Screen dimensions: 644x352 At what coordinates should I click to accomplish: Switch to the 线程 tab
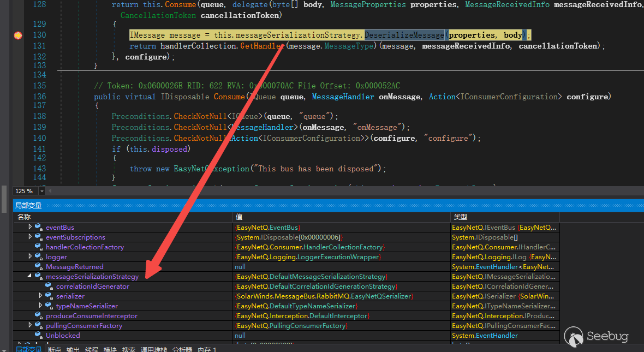tap(92, 349)
